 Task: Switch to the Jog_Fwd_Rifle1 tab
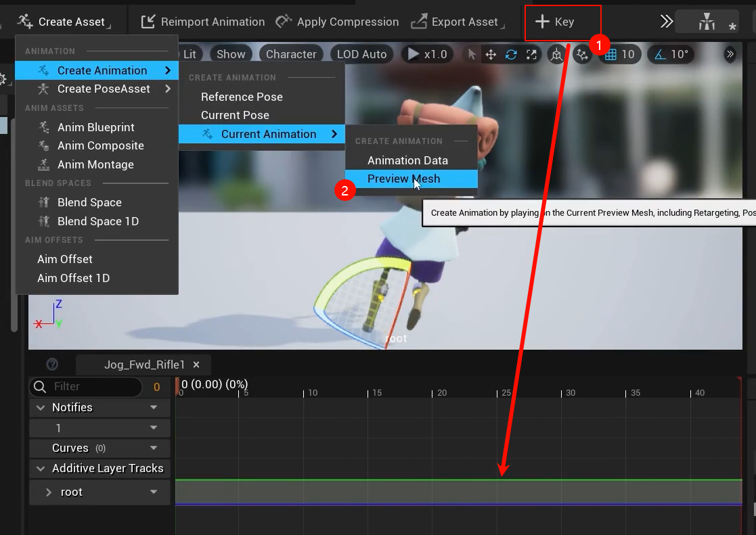(x=145, y=365)
